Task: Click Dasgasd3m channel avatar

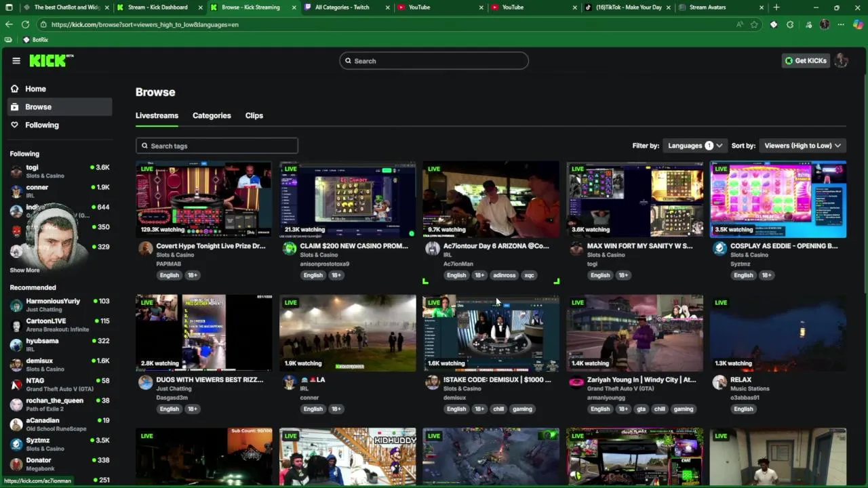Action: [x=145, y=382]
